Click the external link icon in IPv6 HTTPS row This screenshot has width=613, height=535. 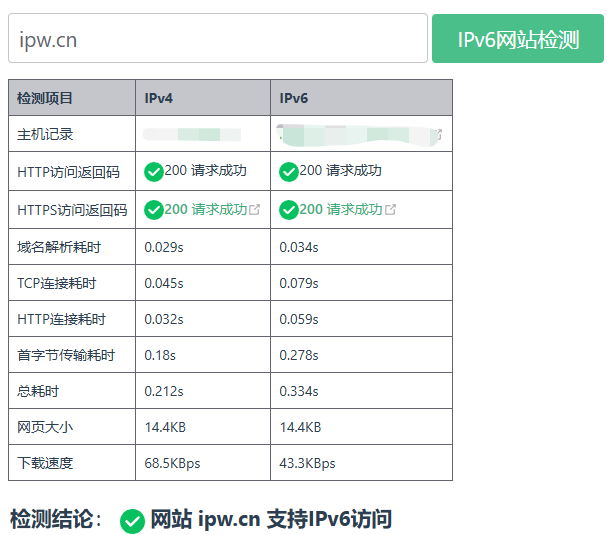coord(390,210)
